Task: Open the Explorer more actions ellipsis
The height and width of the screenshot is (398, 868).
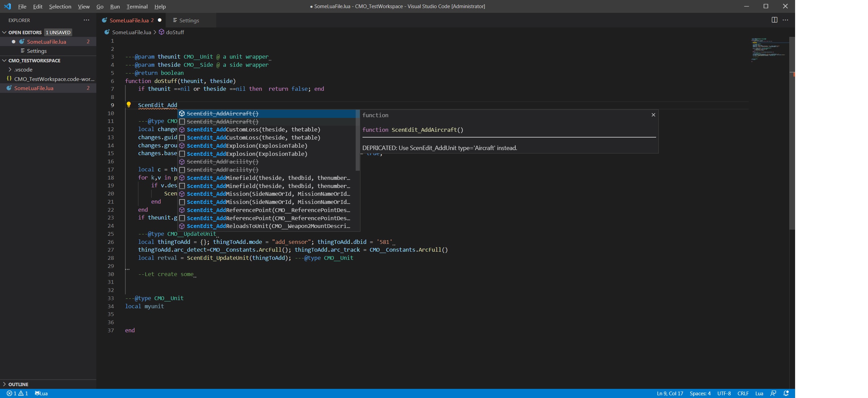Action: [x=86, y=20]
